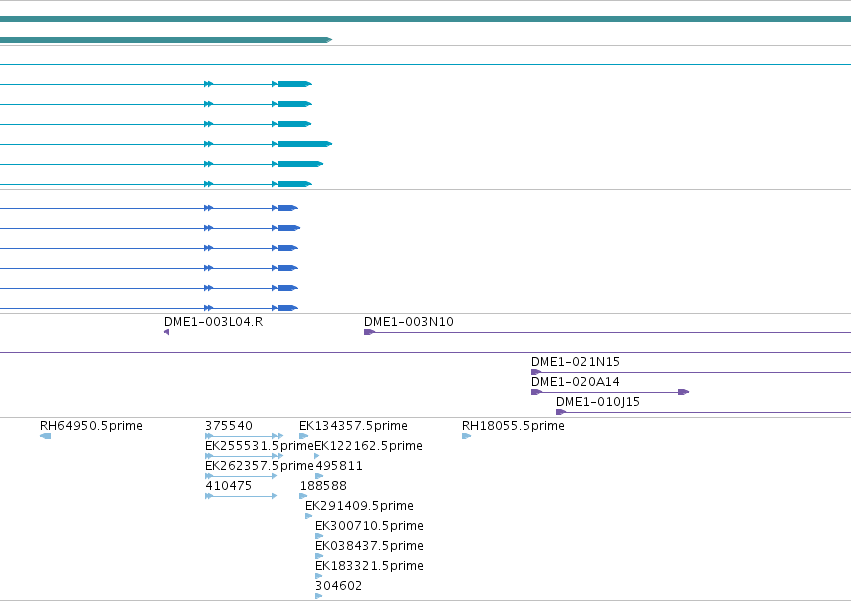Click the purple arrow glyph under DME1-003L04.R
Screen dimensions: 851x601
pos(166,332)
